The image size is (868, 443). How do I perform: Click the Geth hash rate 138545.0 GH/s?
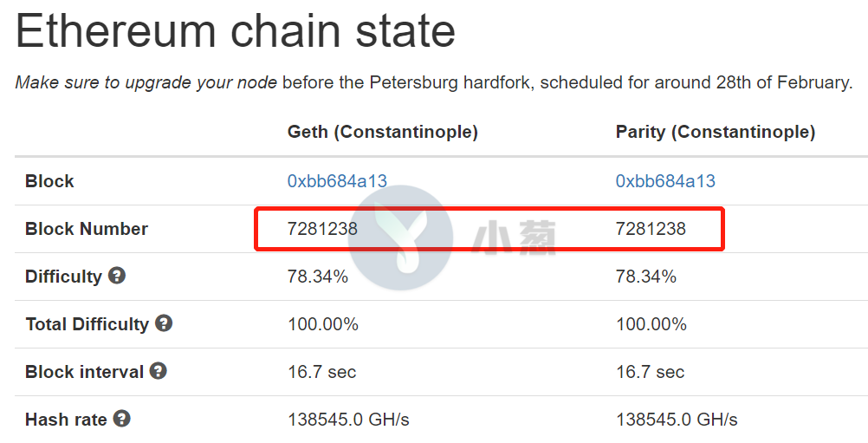pos(348,420)
